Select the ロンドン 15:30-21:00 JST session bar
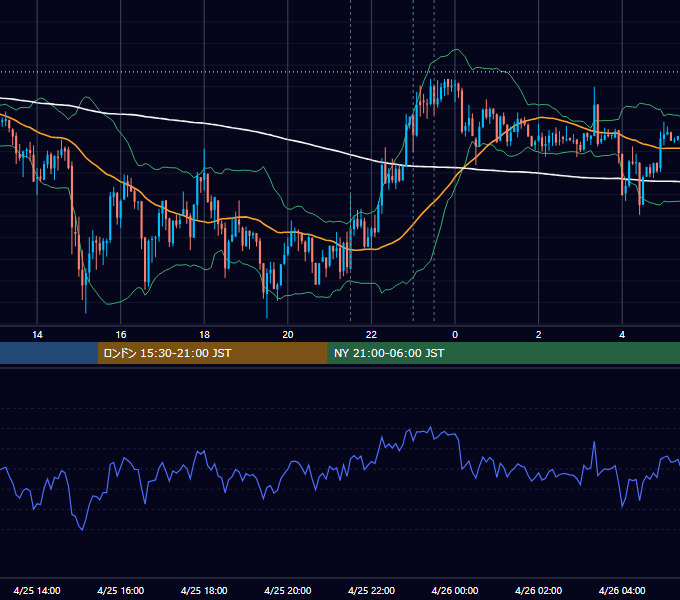Screen dimensions: 680x600 point(212,353)
